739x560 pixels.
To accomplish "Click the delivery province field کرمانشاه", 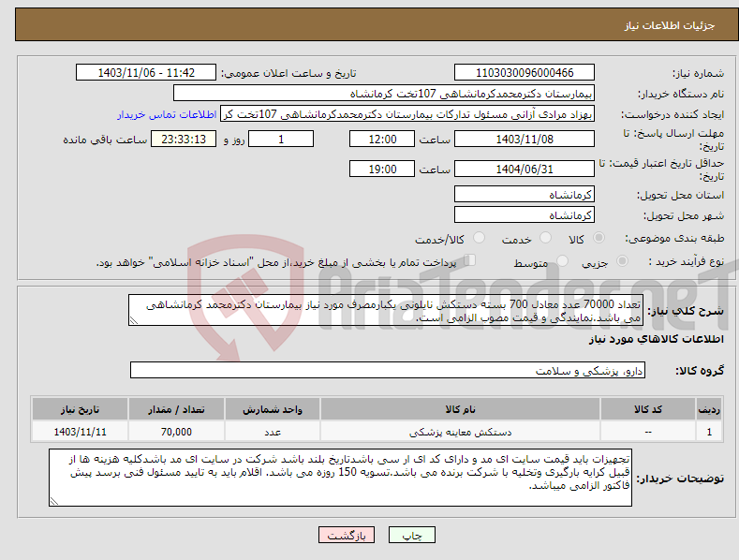I will (x=525, y=194).
